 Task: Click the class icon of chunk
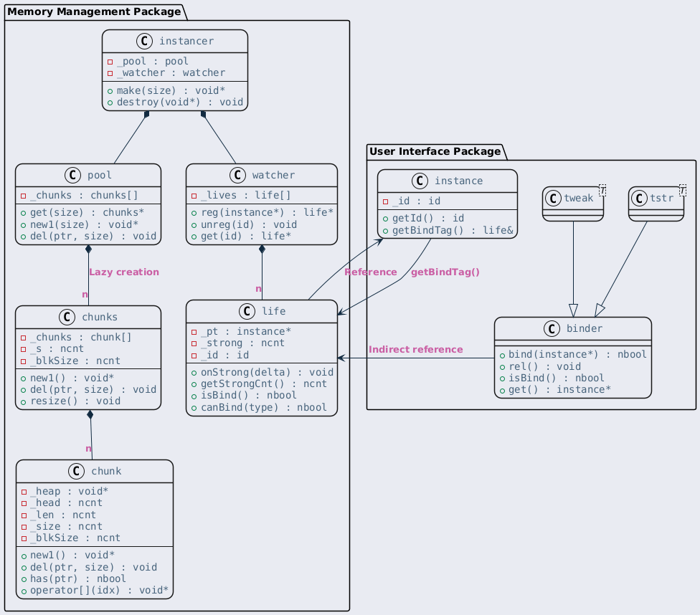pyautogui.click(x=76, y=471)
